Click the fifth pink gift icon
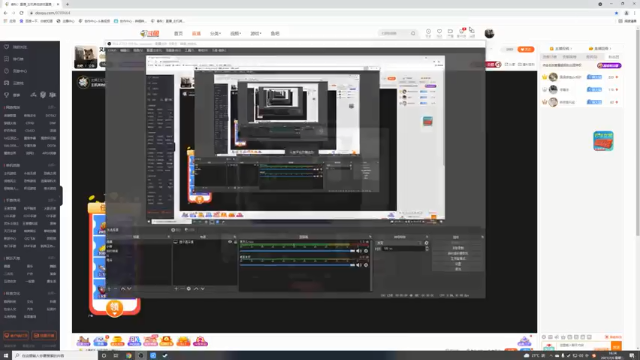Screen dimensions: 640x360 point(151,341)
